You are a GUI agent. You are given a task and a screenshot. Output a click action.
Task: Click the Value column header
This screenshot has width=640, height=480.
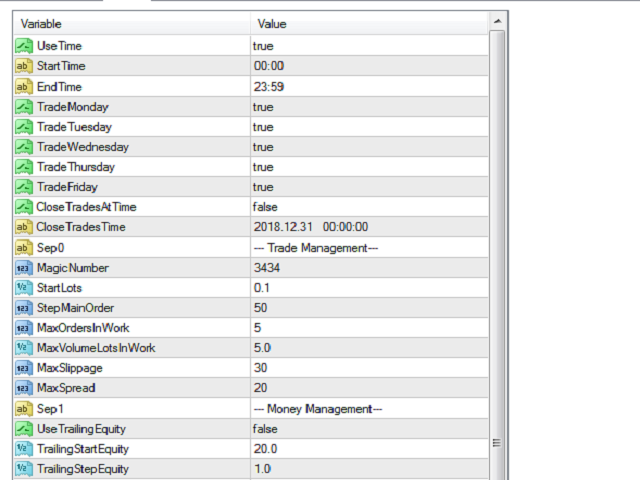point(369,24)
